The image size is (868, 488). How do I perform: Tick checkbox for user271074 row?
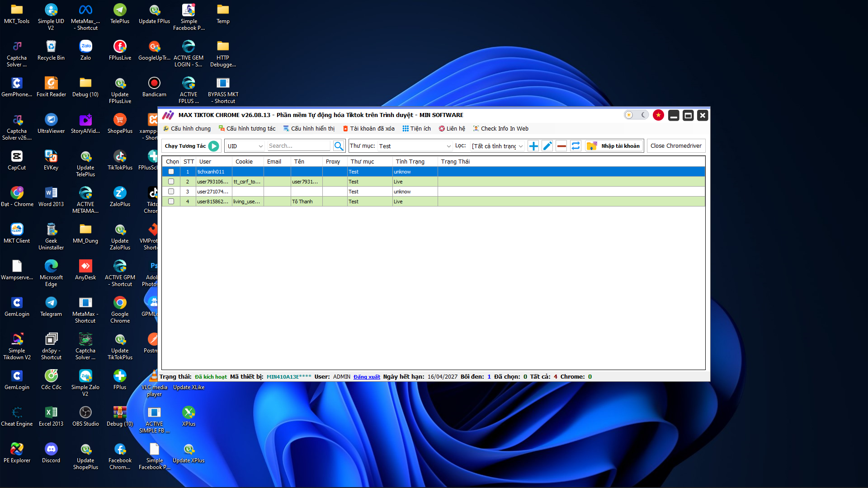click(x=171, y=192)
